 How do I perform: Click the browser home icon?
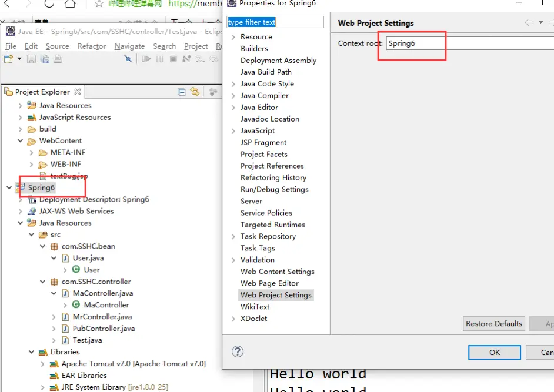(71, 4)
